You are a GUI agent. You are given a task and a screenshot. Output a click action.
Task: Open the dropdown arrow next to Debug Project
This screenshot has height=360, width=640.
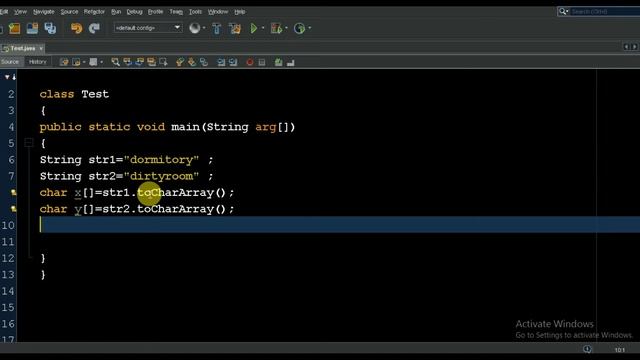tap(286, 28)
